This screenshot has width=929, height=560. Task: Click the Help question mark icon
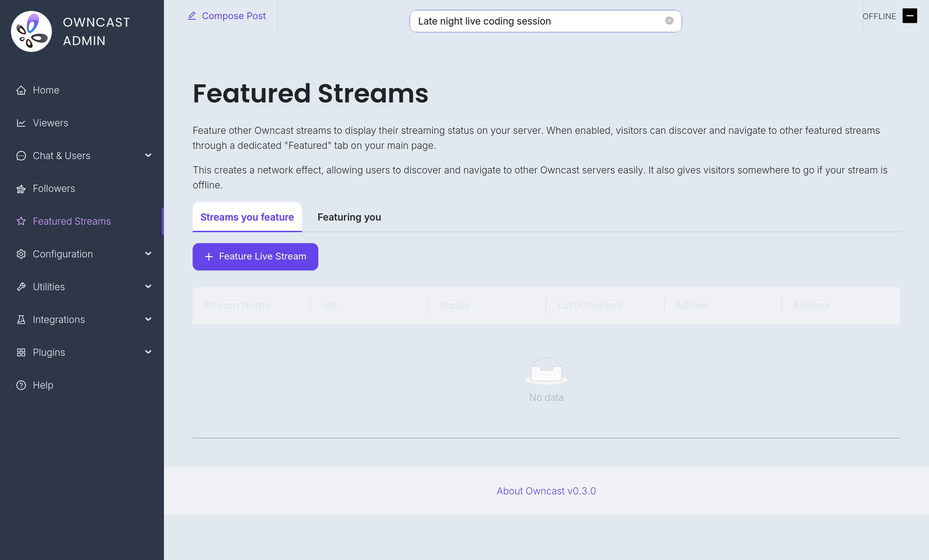[x=21, y=385]
